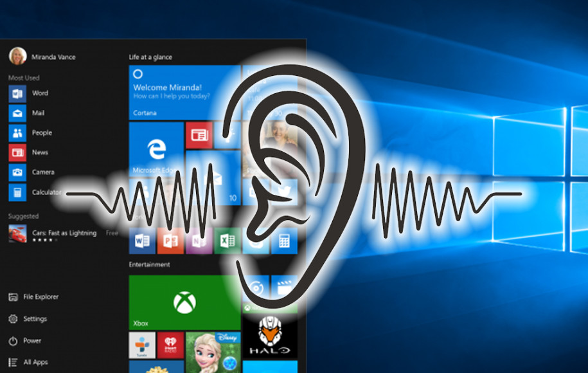This screenshot has height=373, width=588.
Task: Click the 'Suggested' section label
Action: pos(23,216)
